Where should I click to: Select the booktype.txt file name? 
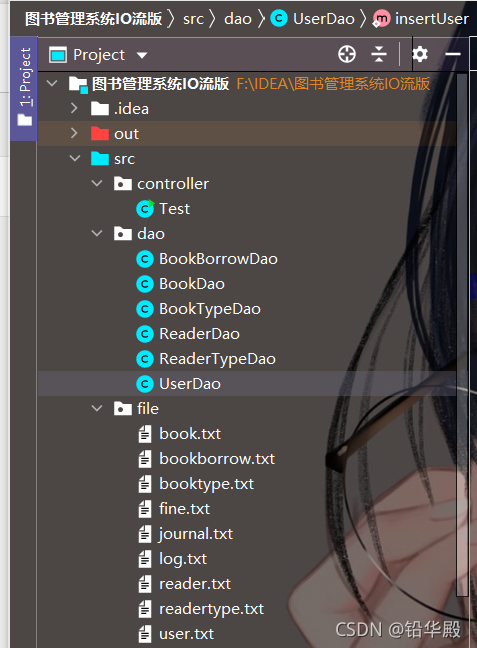(206, 484)
